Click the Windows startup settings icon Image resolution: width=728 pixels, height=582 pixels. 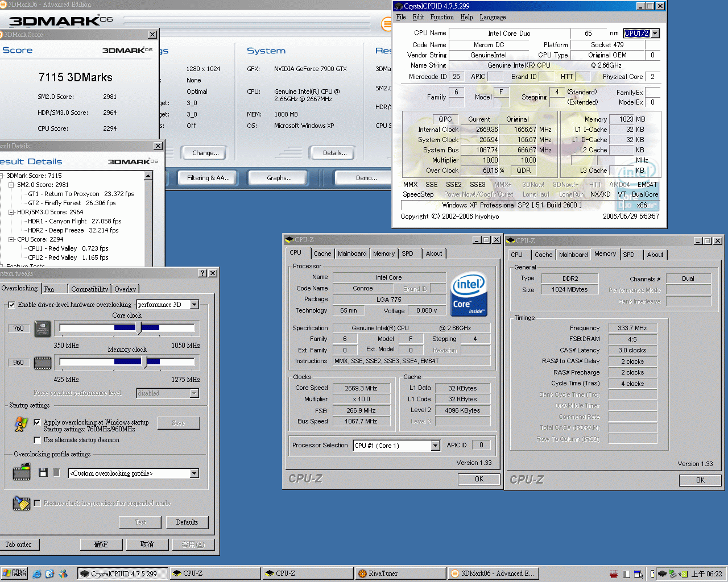click(21, 424)
